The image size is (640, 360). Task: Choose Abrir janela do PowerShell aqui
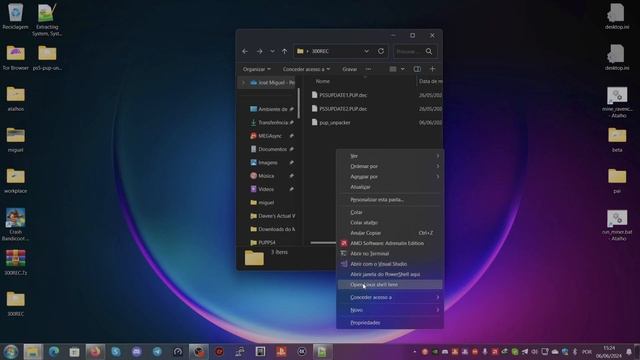click(x=390, y=274)
